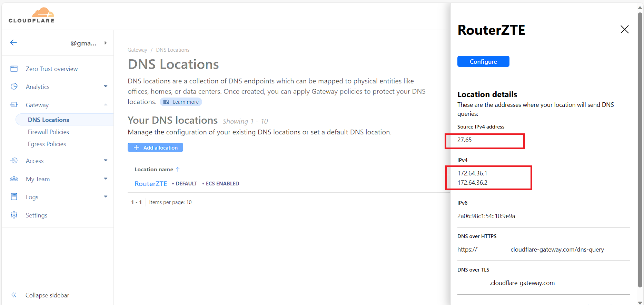This screenshot has width=644, height=305.
Task: Click the @gma... account name
Action: (83, 43)
